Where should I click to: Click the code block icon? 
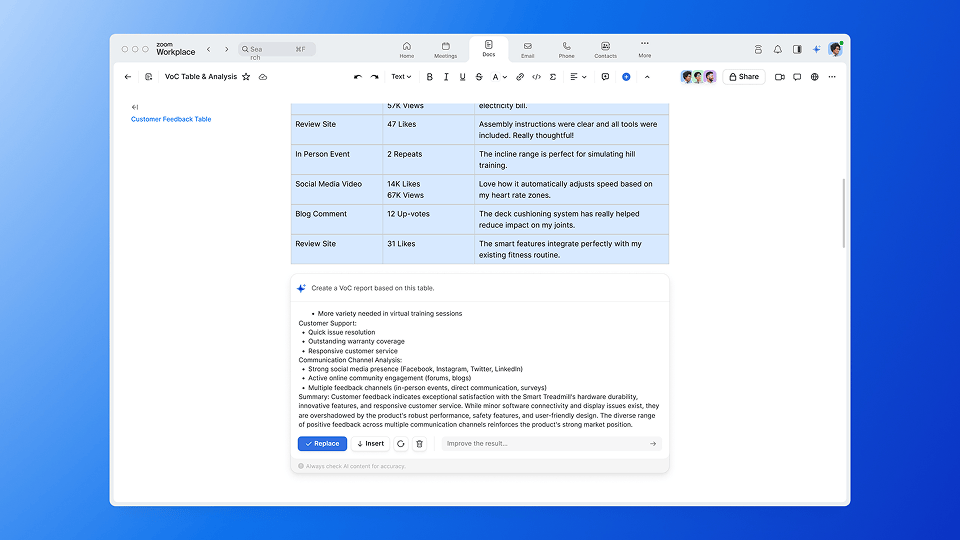(536, 77)
